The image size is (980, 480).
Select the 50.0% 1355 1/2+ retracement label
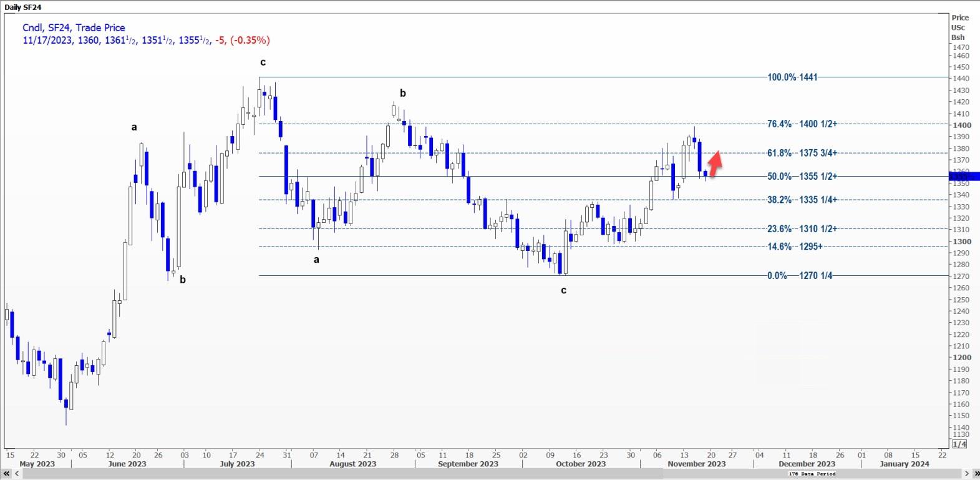[x=802, y=176]
